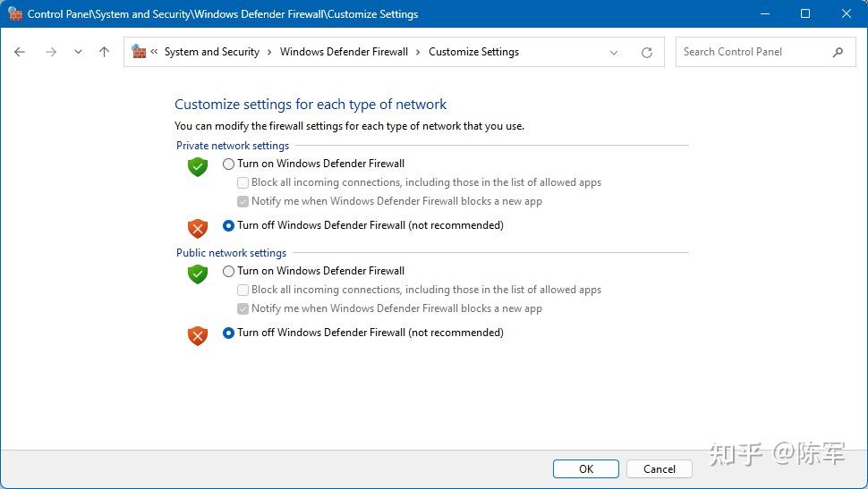Select private Turn off Windows Defender Firewall

tap(229, 225)
